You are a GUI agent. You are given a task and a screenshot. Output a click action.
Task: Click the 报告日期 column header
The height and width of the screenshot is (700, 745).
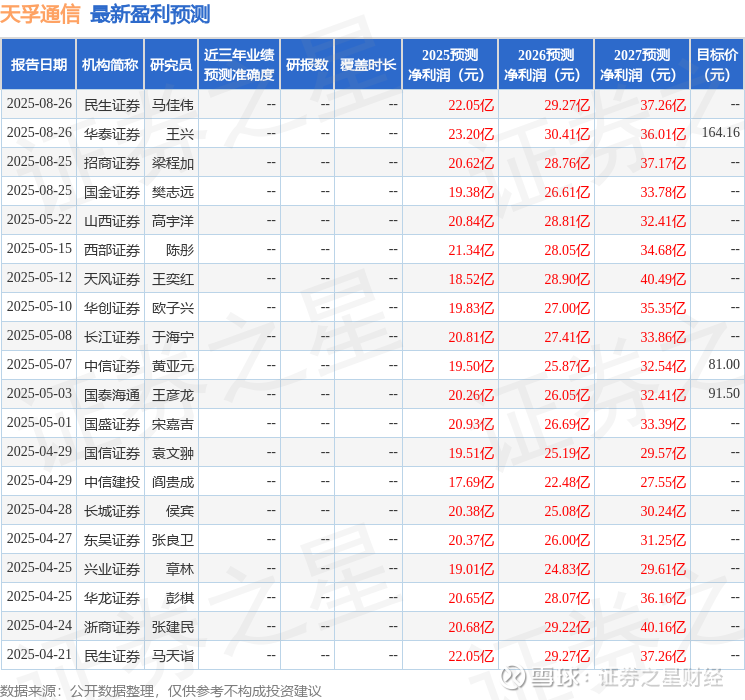(38, 65)
